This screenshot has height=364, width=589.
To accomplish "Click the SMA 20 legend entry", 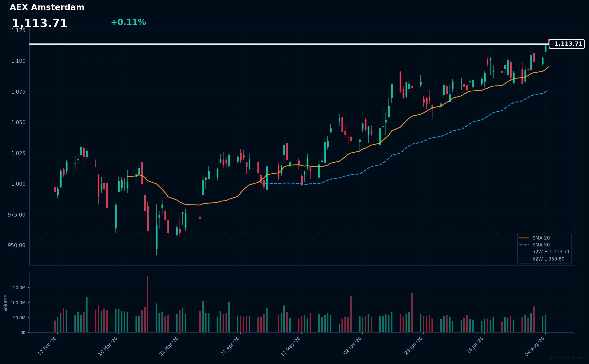I will (x=541, y=238).
